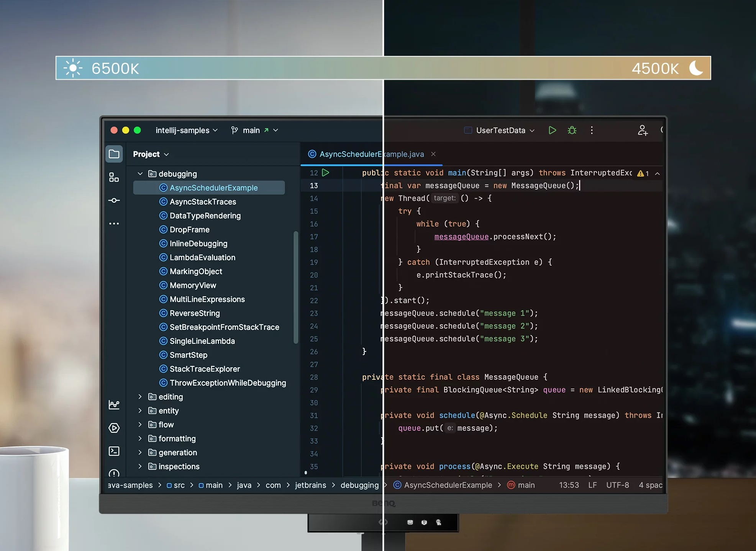
Task: Click the UTF-8 encoding in status bar
Action: tap(617, 485)
